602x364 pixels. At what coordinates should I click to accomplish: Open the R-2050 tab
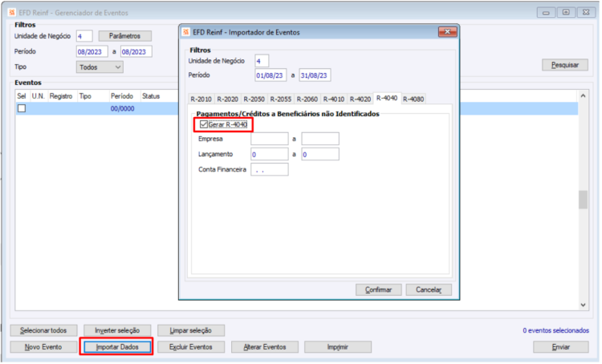tap(254, 99)
